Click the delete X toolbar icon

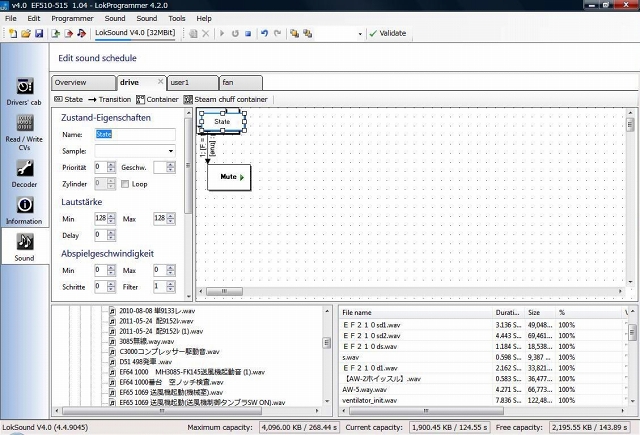pyautogui.click(x=206, y=33)
